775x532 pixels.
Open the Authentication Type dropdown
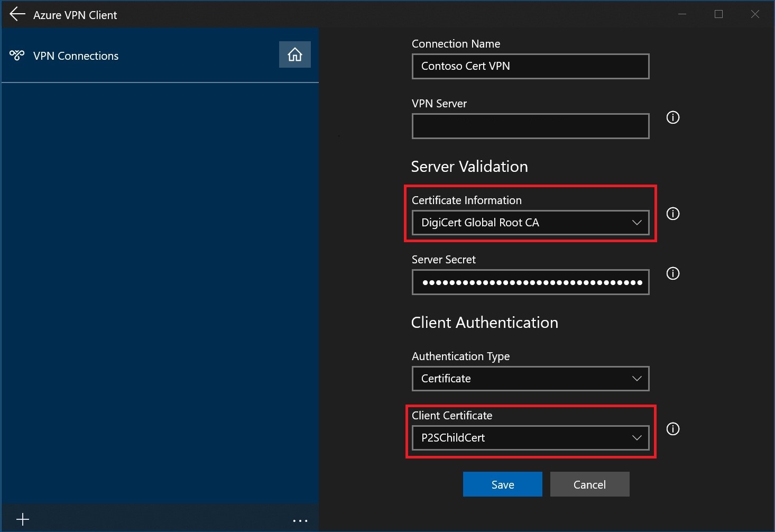tap(530, 379)
